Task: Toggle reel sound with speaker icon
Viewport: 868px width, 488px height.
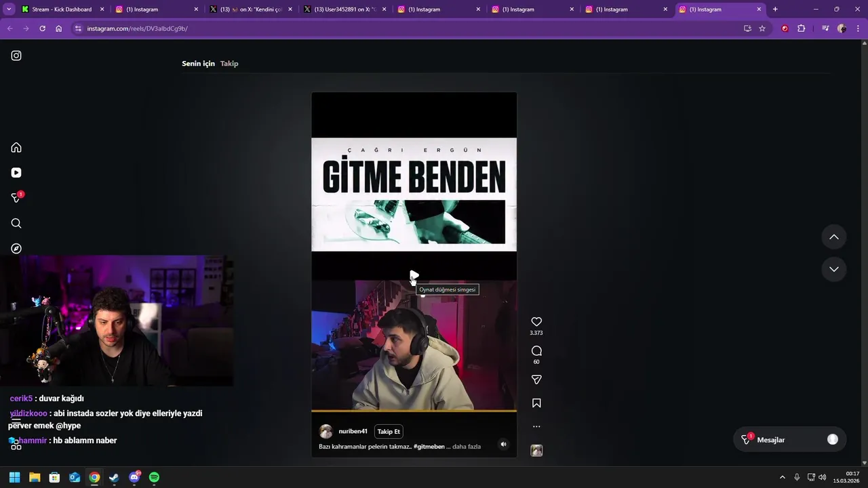Action: 503,445
